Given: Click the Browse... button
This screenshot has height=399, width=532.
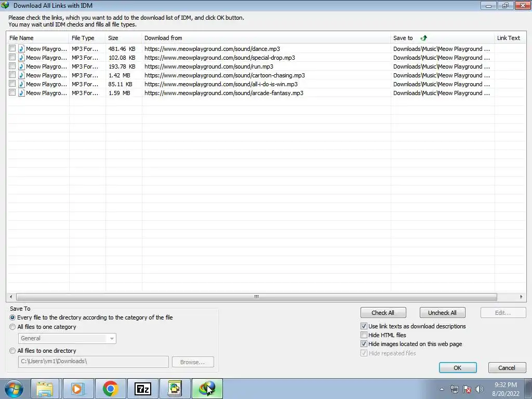Looking at the screenshot, I should 193,362.
